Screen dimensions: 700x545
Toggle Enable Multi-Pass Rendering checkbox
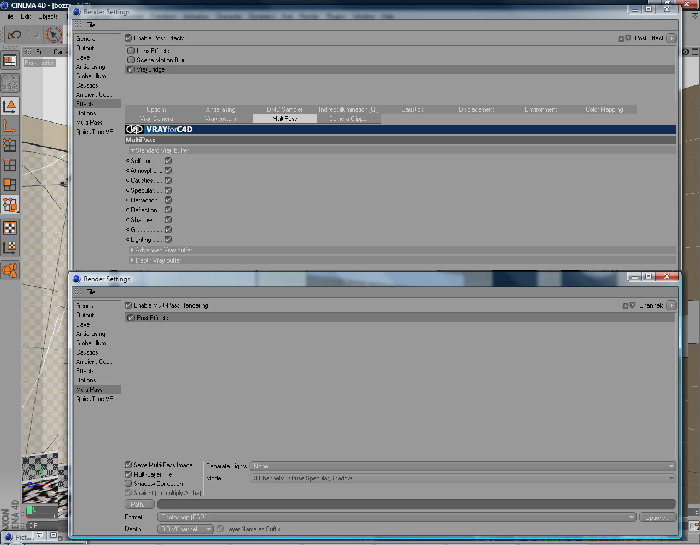tap(129, 305)
